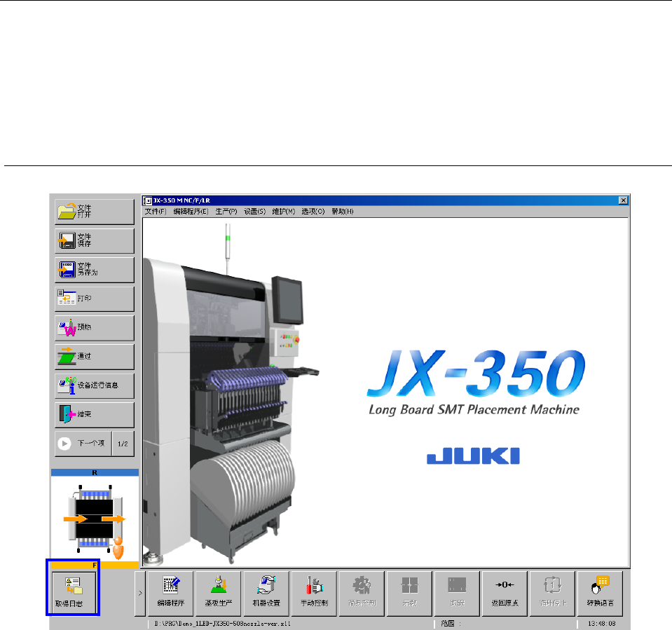Click the greyed cycle stop button
The height and width of the screenshot is (630, 672).
pos(553,593)
